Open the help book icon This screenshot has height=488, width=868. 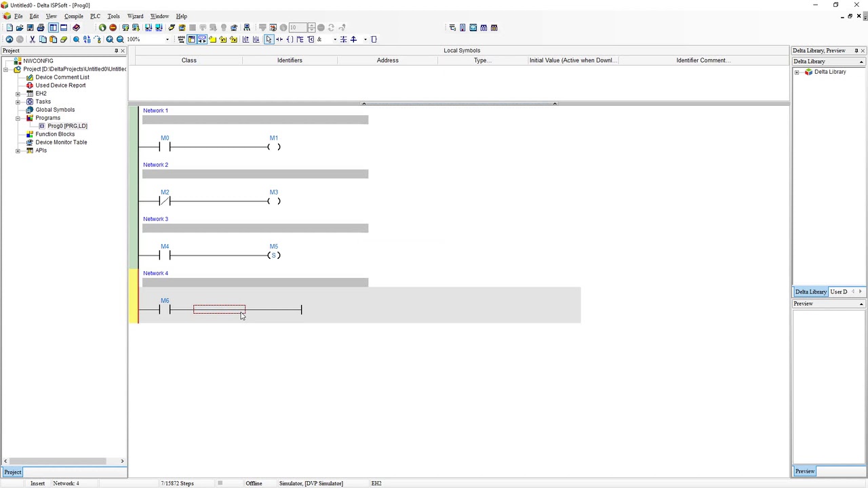point(76,28)
